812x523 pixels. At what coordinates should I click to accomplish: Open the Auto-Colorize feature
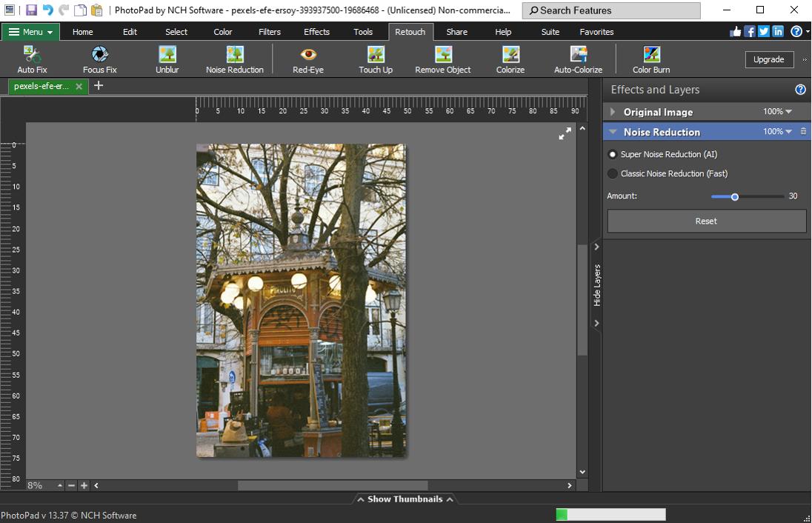[578, 59]
